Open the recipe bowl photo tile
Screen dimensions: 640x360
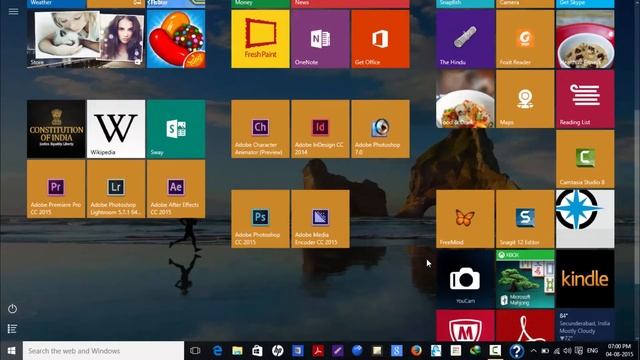click(x=585, y=39)
